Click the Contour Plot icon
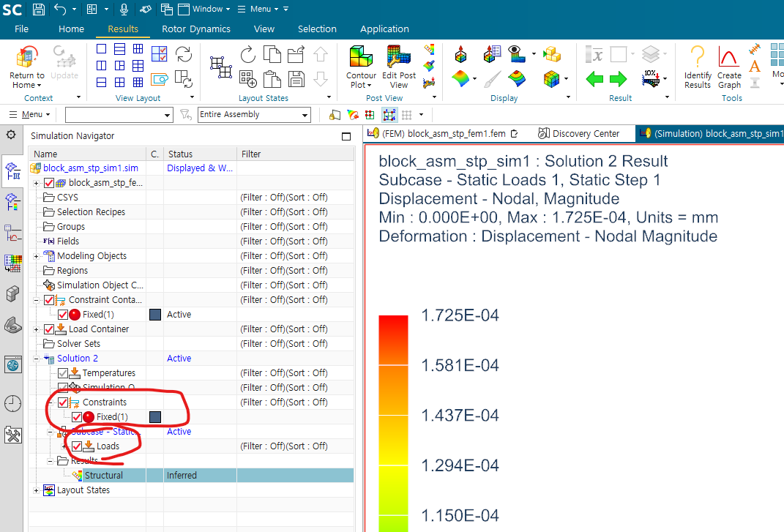The height and width of the screenshot is (532, 784). pyautogui.click(x=361, y=67)
